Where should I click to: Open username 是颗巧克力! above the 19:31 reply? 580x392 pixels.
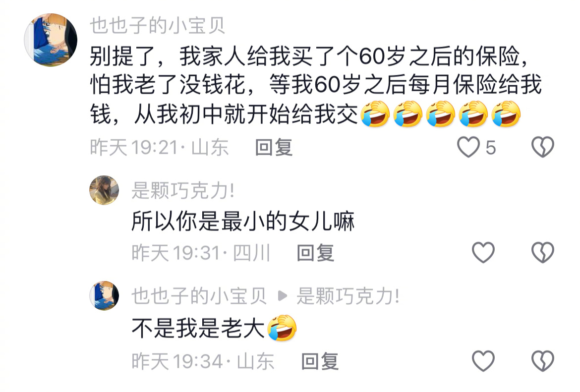pos(183,190)
